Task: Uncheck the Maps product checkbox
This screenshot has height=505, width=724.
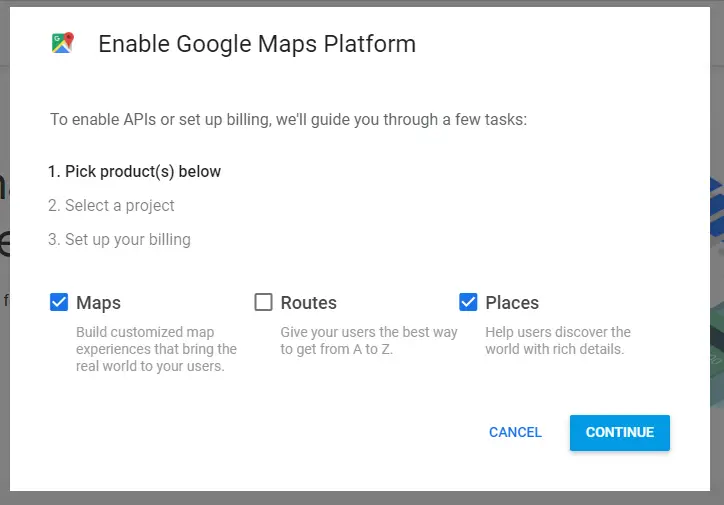Action: [59, 302]
